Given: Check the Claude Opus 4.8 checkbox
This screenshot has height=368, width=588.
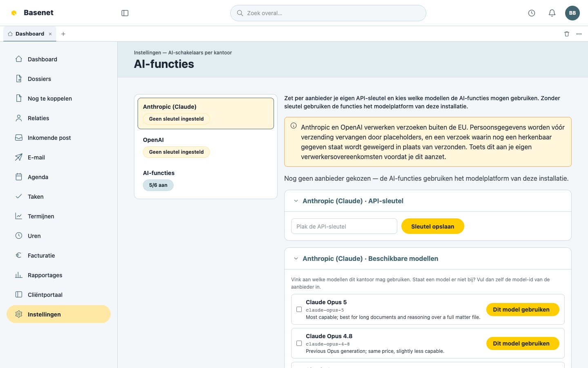Looking at the screenshot, I should (x=299, y=343).
